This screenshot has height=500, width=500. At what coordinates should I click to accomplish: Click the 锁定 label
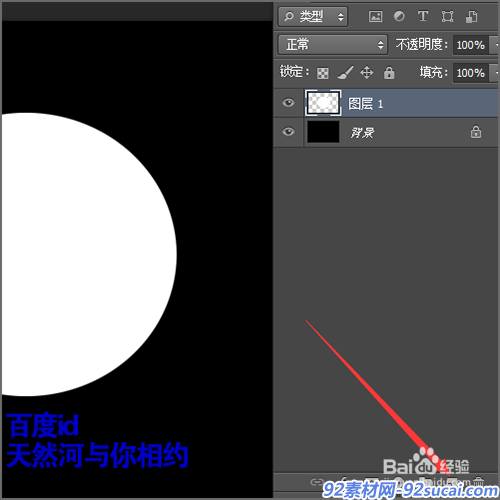[294, 72]
